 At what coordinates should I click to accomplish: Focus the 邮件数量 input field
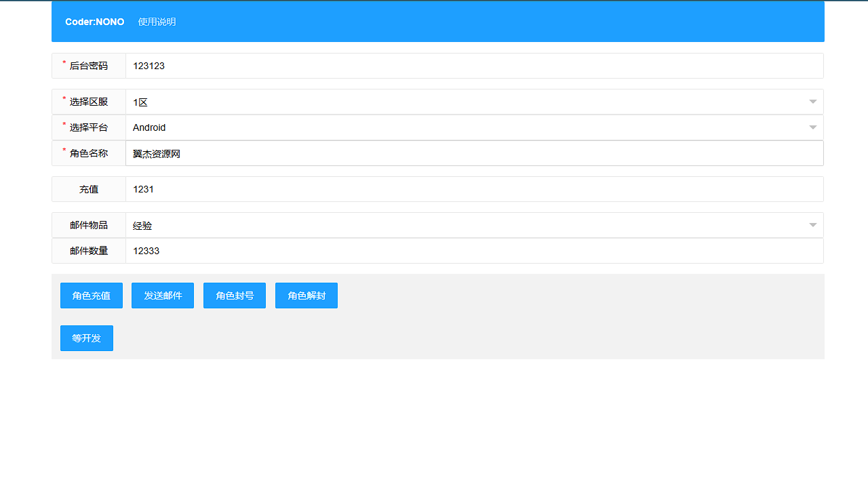point(474,251)
